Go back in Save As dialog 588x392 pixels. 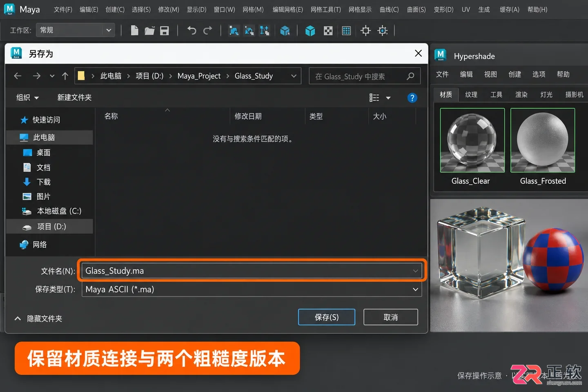tap(18, 76)
